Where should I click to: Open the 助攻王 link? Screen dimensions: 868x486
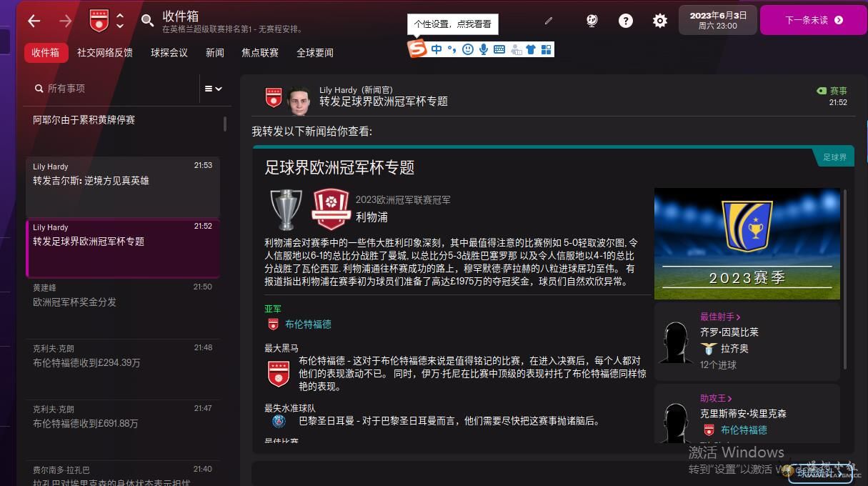716,398
